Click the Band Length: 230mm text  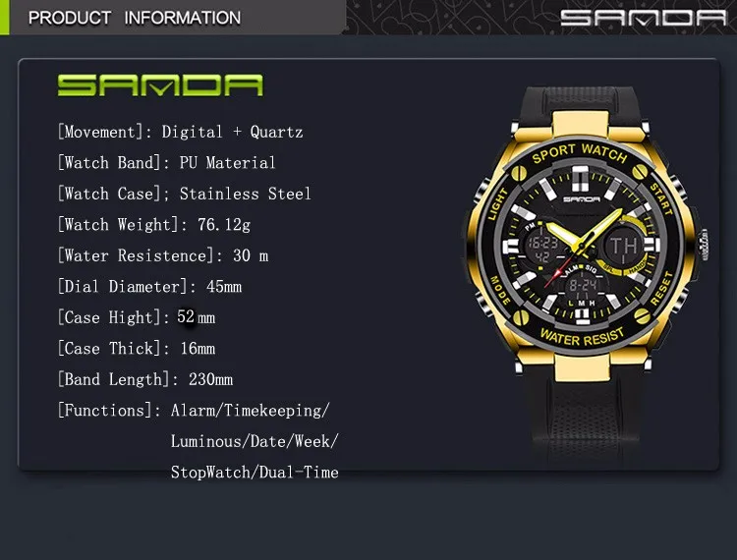coord(145,379)
